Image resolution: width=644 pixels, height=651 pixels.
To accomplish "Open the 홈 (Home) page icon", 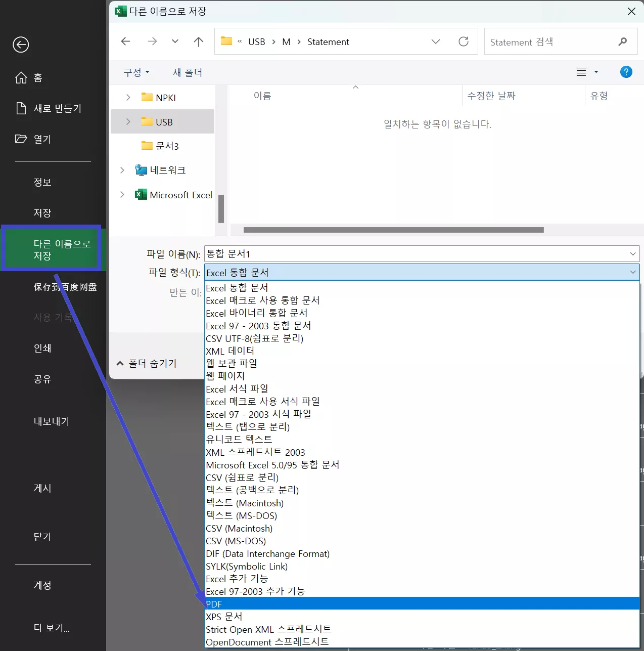I will pyautogui.click(x=21, y=77).
